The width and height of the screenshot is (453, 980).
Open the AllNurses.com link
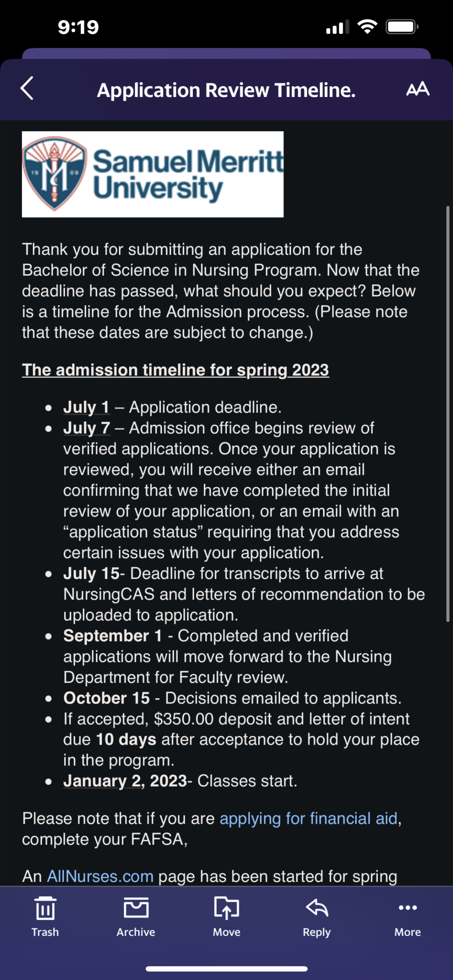pos(100,876)
